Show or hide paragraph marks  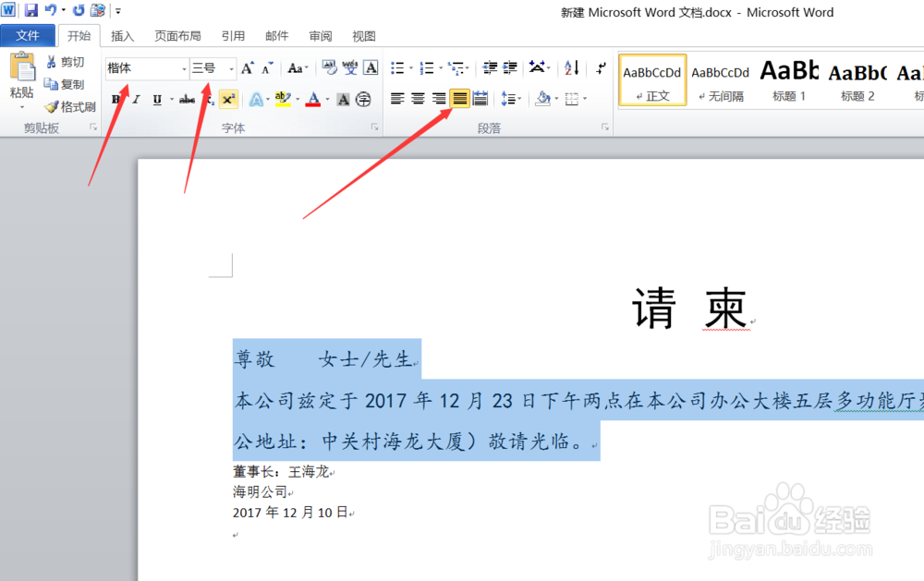601,67
